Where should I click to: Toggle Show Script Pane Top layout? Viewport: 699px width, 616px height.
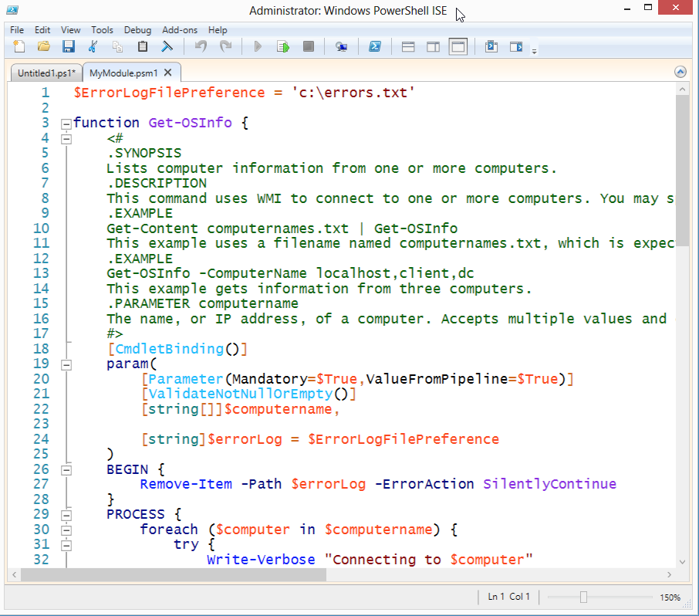409,47
